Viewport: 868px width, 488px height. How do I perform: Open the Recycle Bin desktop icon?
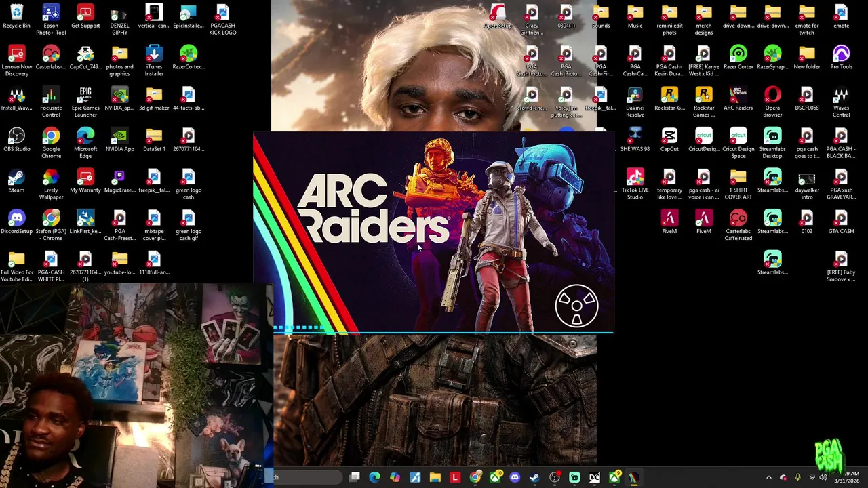16,17
